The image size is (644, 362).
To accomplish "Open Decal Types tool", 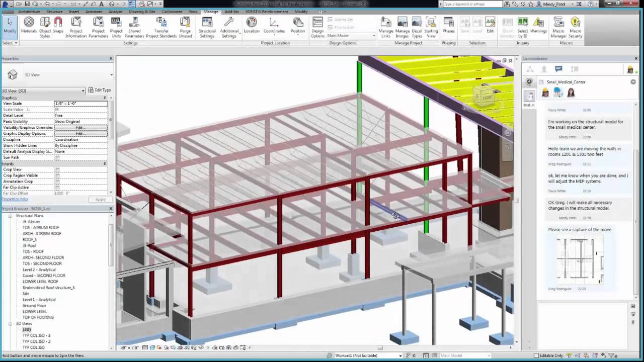I will tap(417, 27).
